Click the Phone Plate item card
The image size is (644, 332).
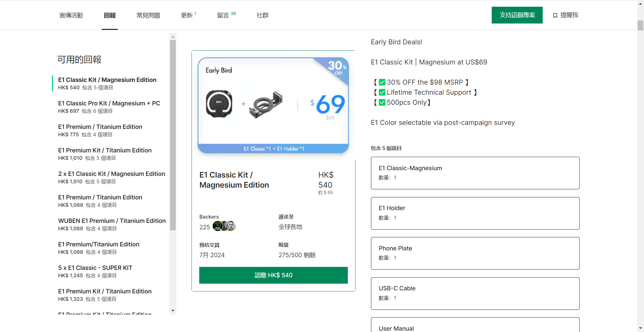475,253
